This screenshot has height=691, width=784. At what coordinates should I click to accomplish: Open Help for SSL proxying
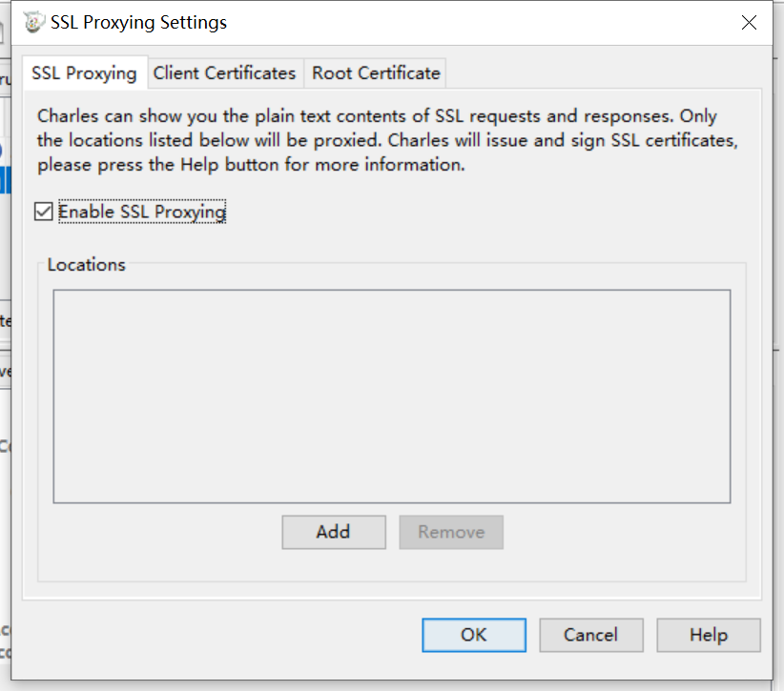[x=709, y=635]
